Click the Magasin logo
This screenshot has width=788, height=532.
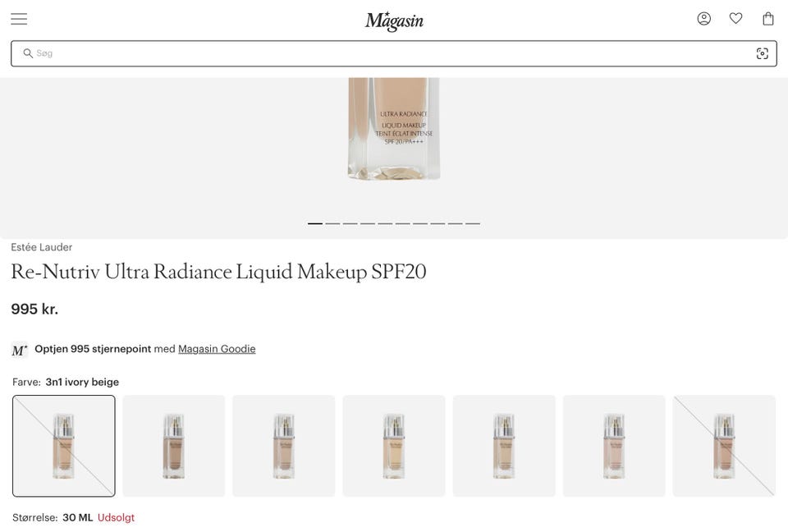tap(394, 21)
